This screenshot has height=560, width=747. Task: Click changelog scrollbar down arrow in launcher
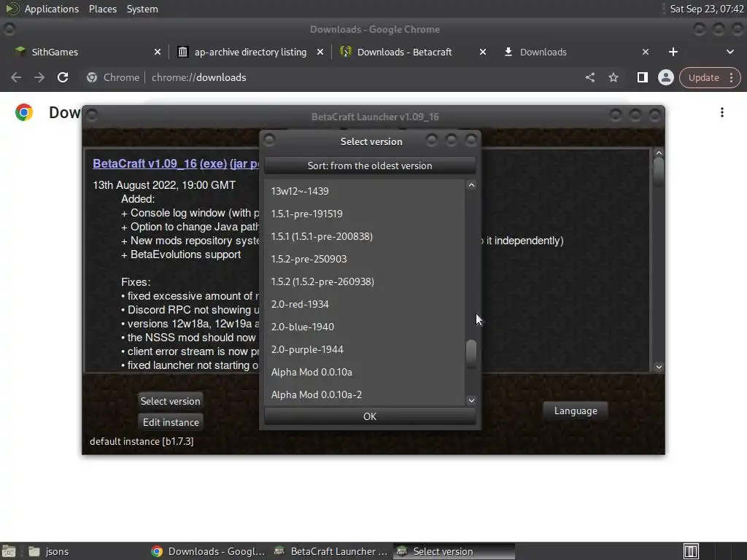(659, 367)
